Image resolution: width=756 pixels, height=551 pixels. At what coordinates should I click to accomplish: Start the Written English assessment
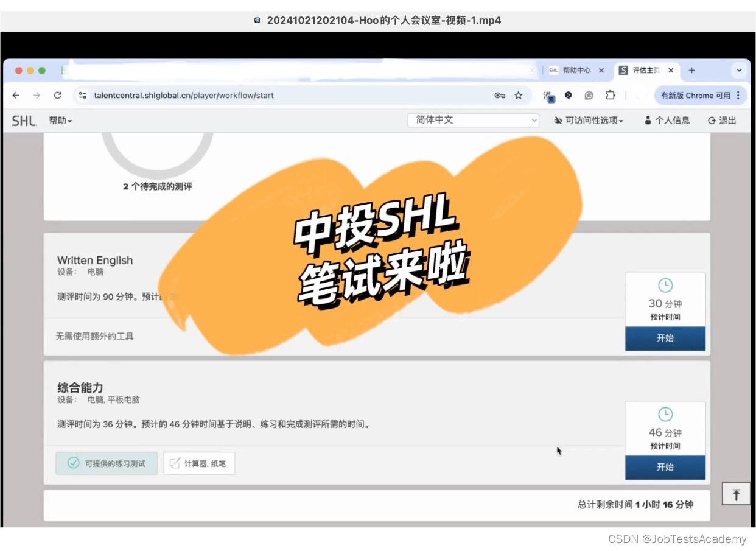click(x=665, y=339)
